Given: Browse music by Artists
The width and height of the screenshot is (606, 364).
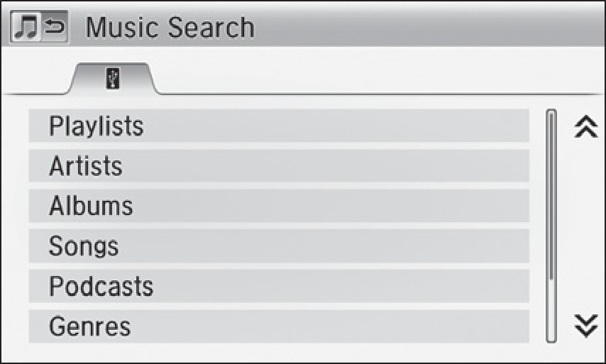Looking at the screenshot, I should point(279,166).
